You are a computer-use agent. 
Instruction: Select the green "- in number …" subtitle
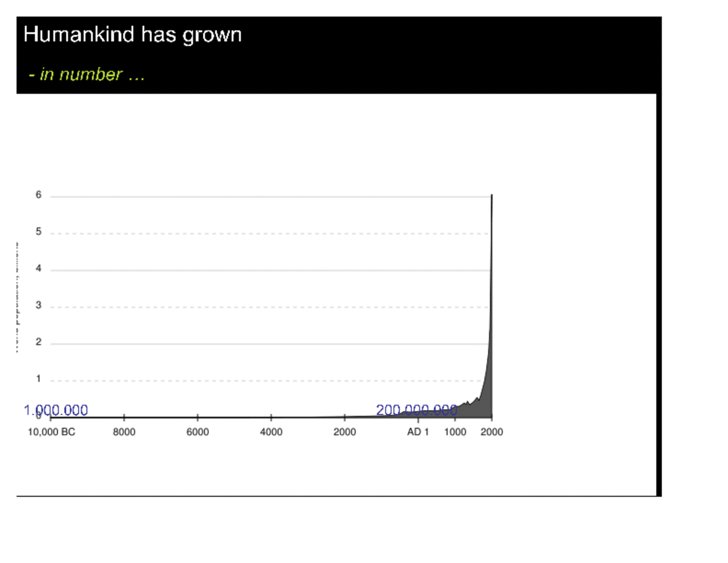(87, 74)
